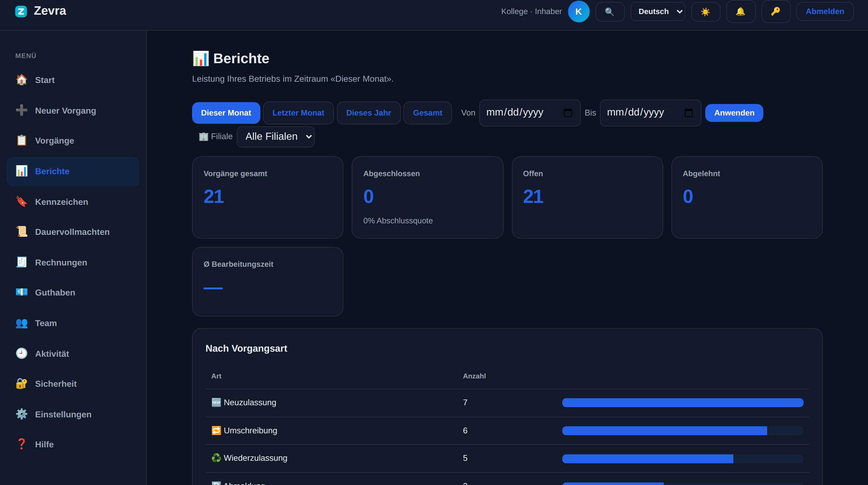Open Hilfe page link
868x485 pixels.
(73, 444)
